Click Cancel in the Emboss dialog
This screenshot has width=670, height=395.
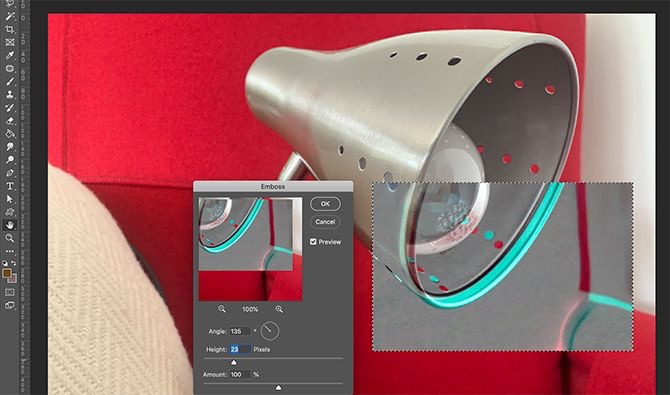(325, 222)
